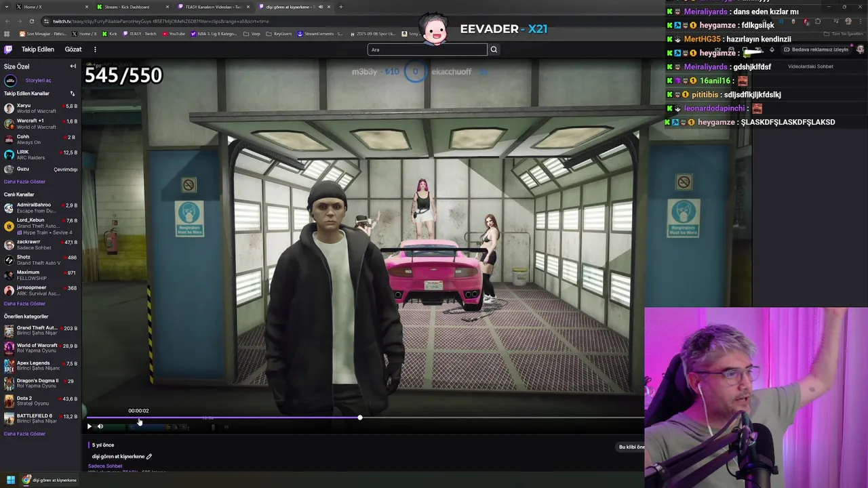Open Warcraft +1 channel entry
The image size is (868, 488).
click(x=41, y=123)
